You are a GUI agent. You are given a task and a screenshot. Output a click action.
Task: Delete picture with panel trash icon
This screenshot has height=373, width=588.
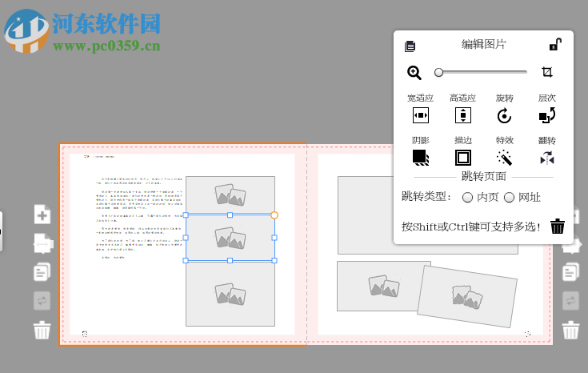[x=558, y=227]
